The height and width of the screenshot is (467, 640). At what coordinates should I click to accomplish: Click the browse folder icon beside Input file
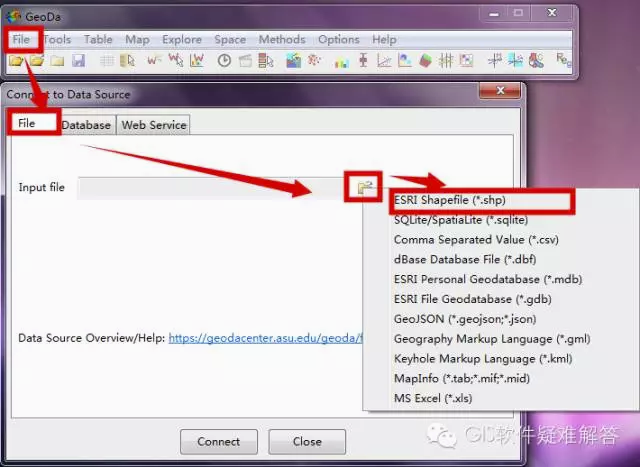[x=364, y=187]
